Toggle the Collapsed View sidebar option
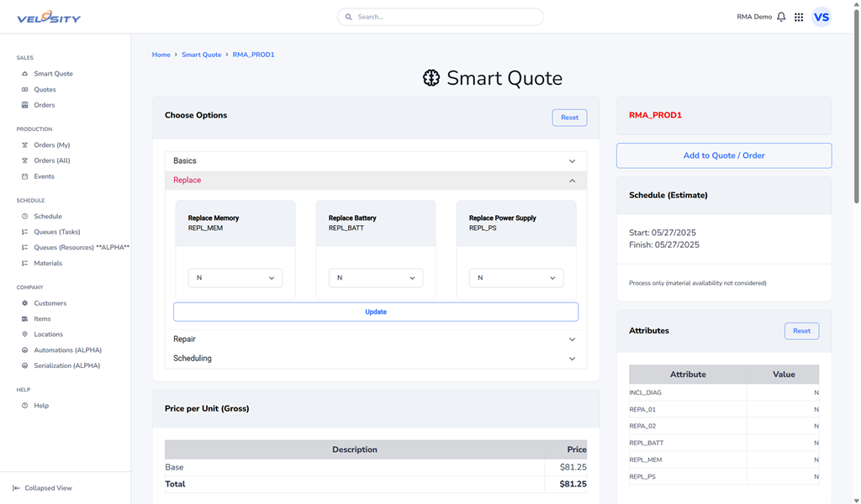This screenshot has height=504, width=861. (x=42, y=488)
